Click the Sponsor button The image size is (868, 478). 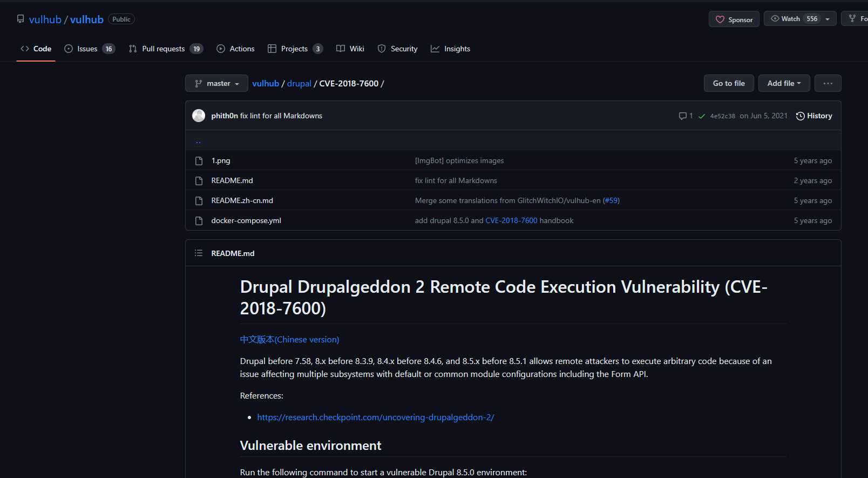click(734, 19)
